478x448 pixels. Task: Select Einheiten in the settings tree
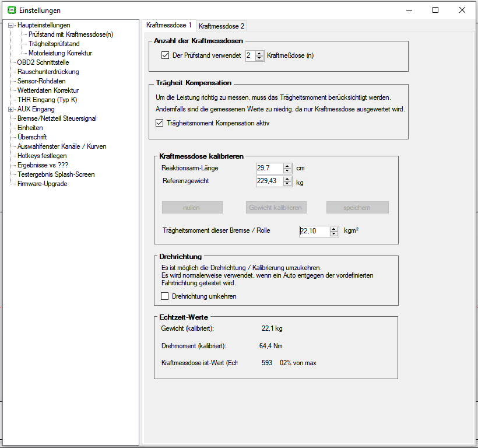pos(30,128)
